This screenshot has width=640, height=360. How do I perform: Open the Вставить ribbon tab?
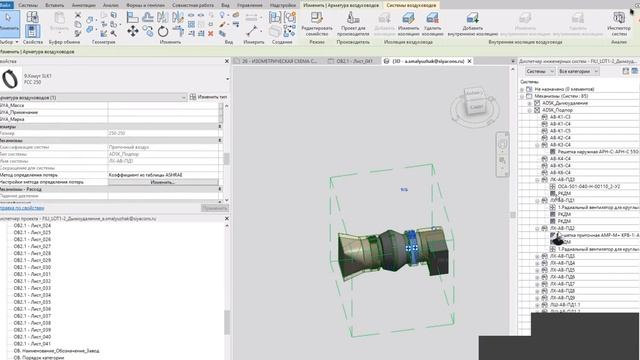[x=54, y=5]
